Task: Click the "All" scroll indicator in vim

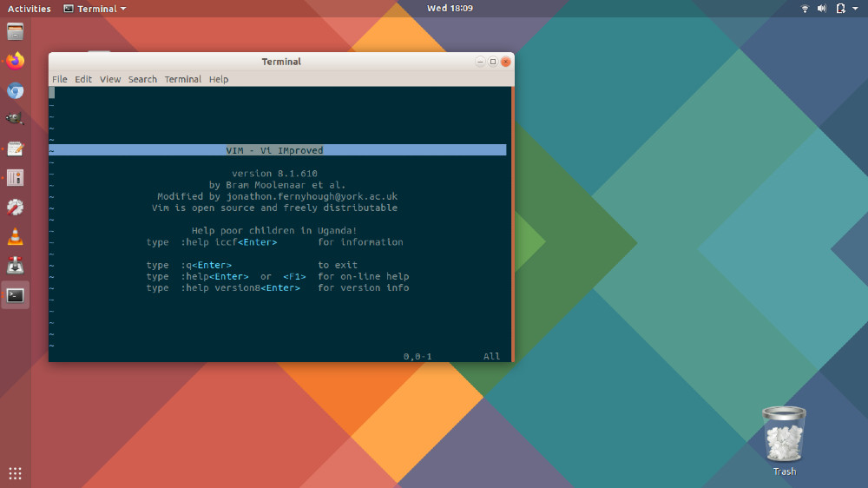Action: [x=491, y=356]
